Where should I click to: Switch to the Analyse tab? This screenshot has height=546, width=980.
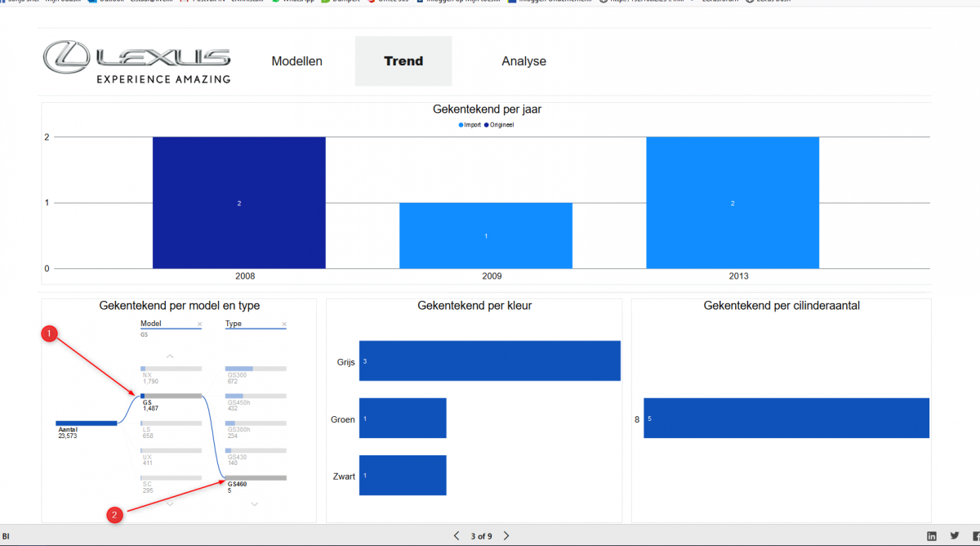click(x=523, y=61)
